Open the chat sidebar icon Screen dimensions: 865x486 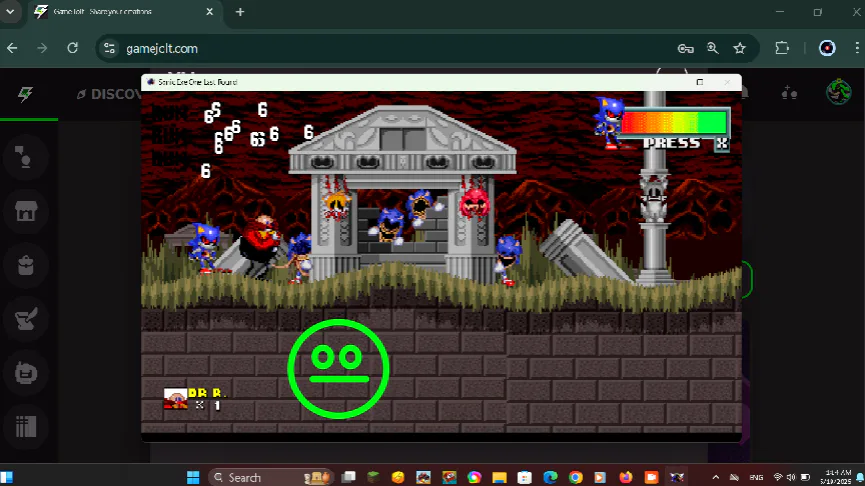(x=25, y=157)
